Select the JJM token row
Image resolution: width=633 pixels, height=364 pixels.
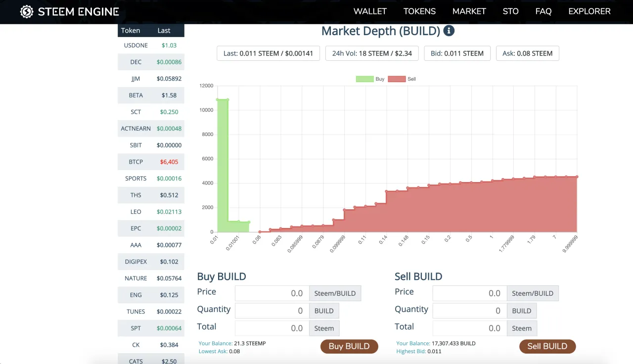151,79
